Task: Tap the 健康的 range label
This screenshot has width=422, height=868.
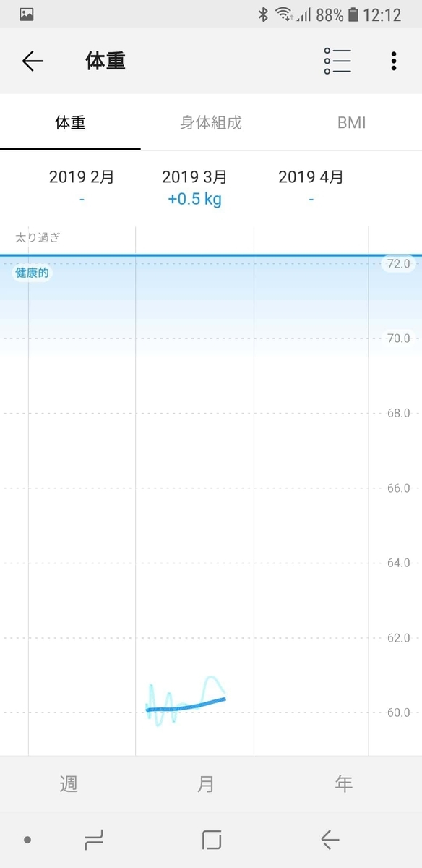Action: click(33, 273)
